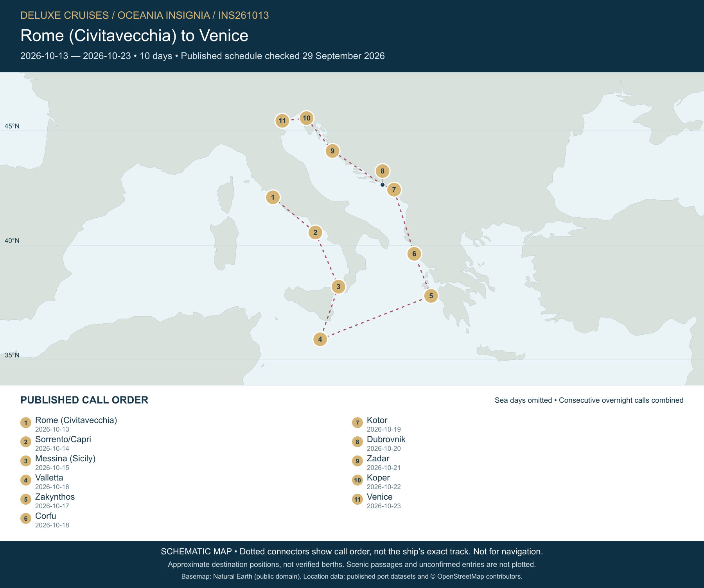704x588 pixels.
Task: Click the title Rome (Civitavecchia) to Venice
Action: (134, 36)
